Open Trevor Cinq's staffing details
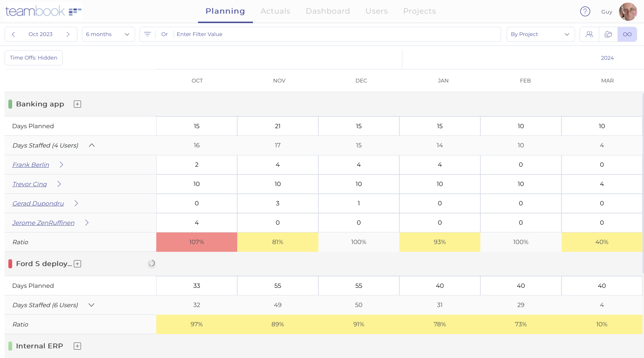644x358 pixels. 59,184
